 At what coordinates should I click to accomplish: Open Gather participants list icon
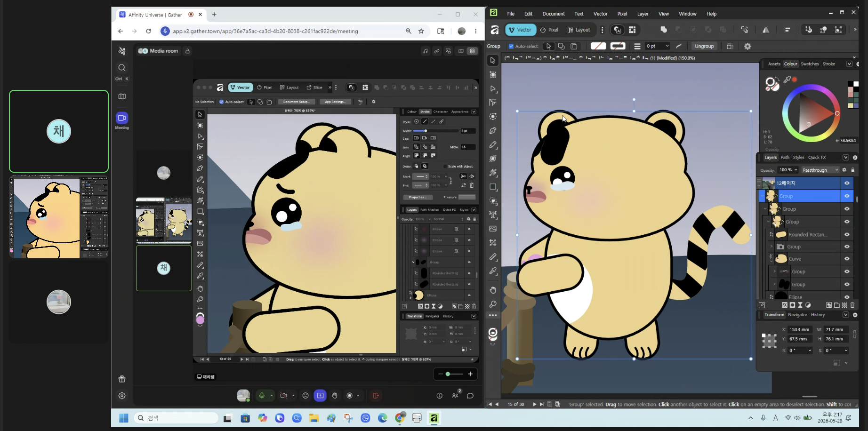(455, 396)
